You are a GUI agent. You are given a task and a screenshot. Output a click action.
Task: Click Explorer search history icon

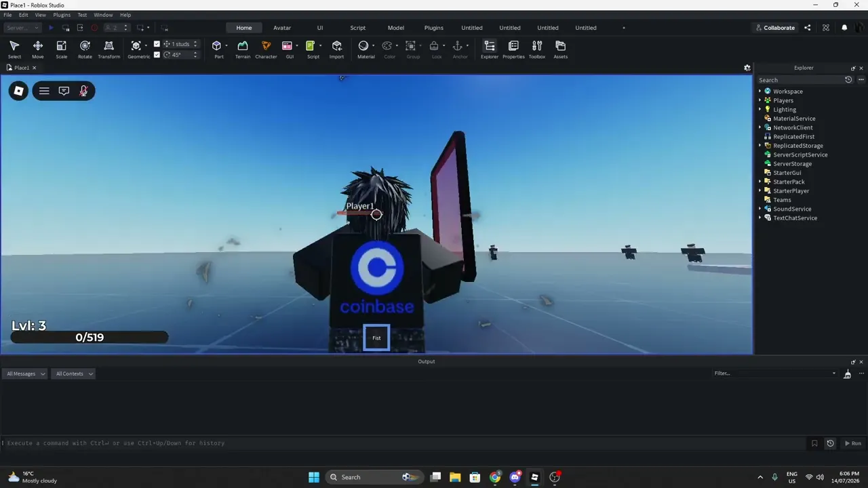tap(848, 80)
